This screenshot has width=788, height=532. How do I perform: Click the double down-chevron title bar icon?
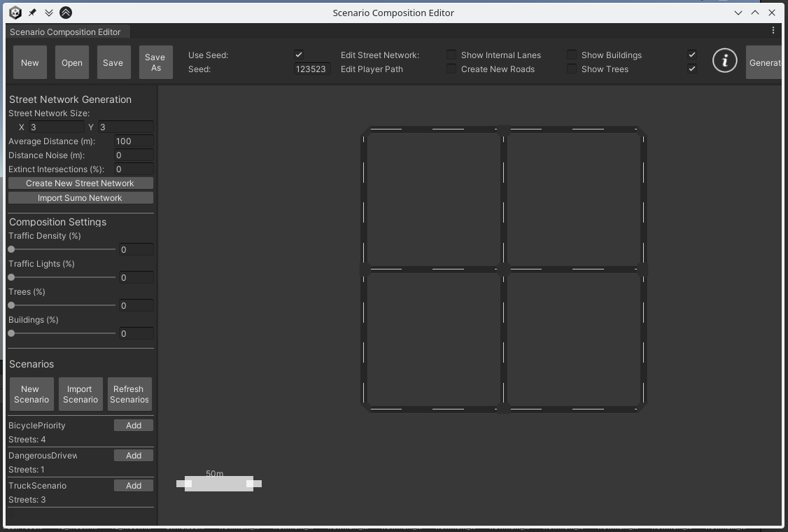49,13
